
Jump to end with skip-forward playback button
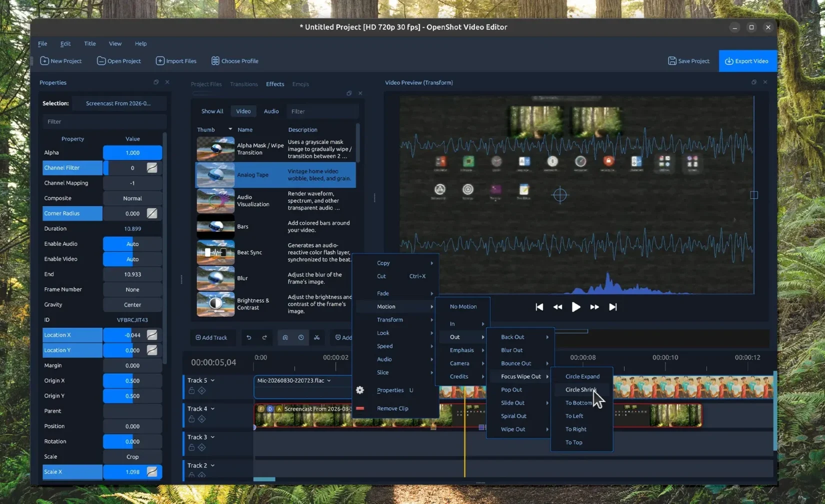point(613,307)
